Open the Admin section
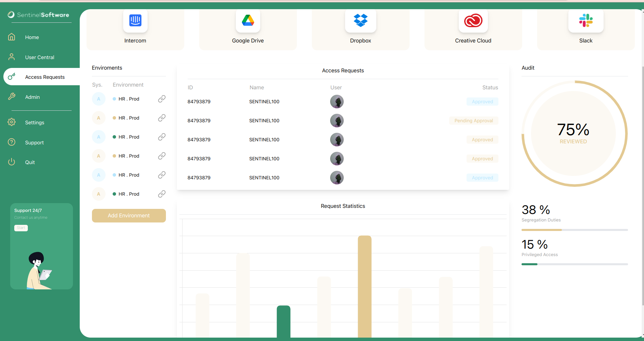Viewport: 644px width, 341px height. (32, 97)
